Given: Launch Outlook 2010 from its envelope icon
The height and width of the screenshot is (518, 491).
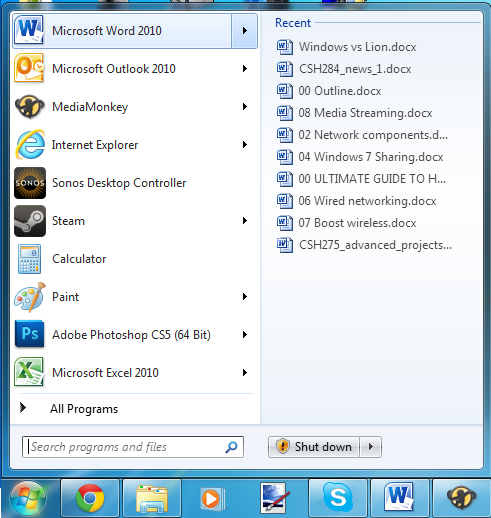Looking at the screenshot, I should pyautogui.click(x=29, y=68).
